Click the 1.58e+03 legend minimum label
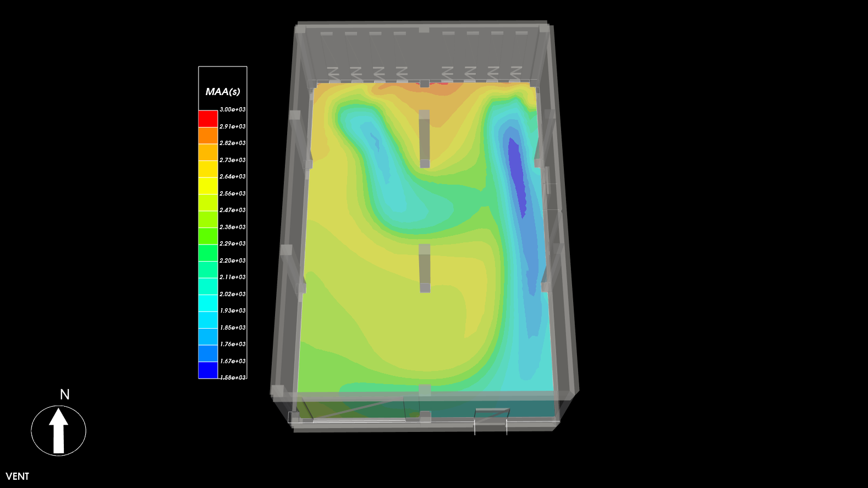 click(x=233, y=378)
